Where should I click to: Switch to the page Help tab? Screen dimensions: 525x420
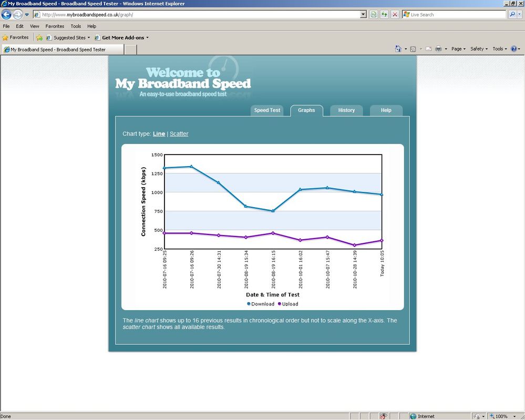pos(386,110)
